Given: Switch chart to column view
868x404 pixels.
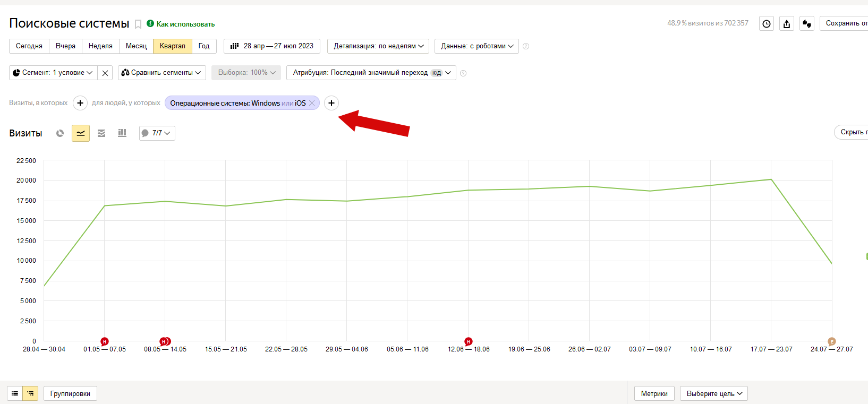Looking at the screenshot, I should tap(122, 133).
